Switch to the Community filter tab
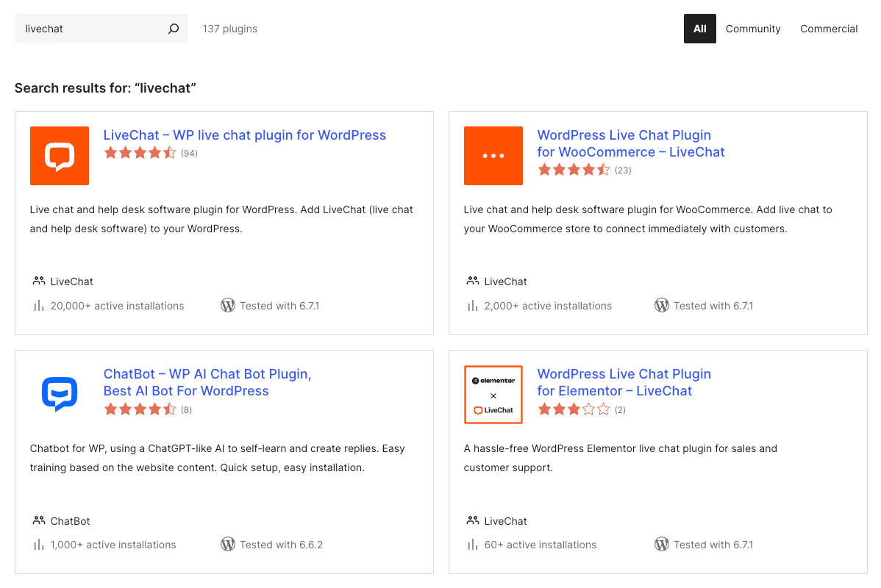 pos(753,29)
